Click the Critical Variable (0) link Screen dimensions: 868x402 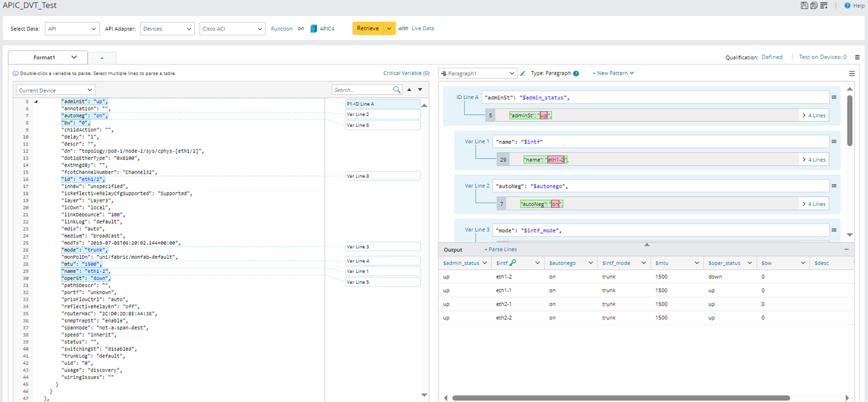point(406,74)
